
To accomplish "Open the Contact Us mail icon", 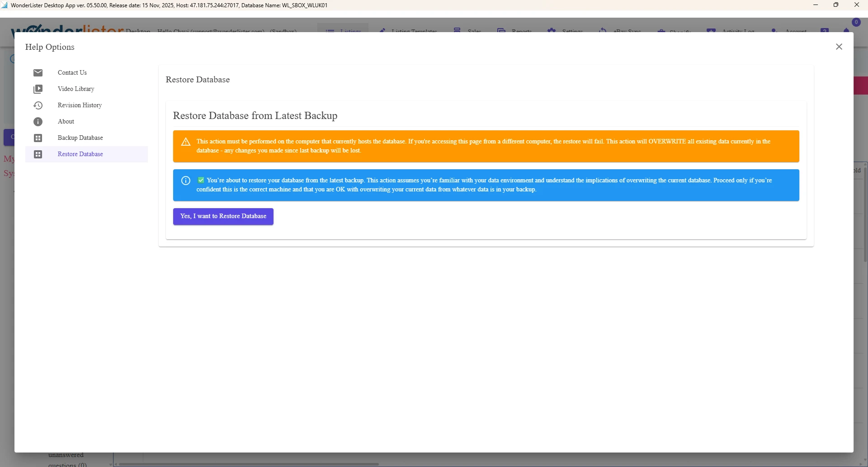I will click(x=38, y=72).
